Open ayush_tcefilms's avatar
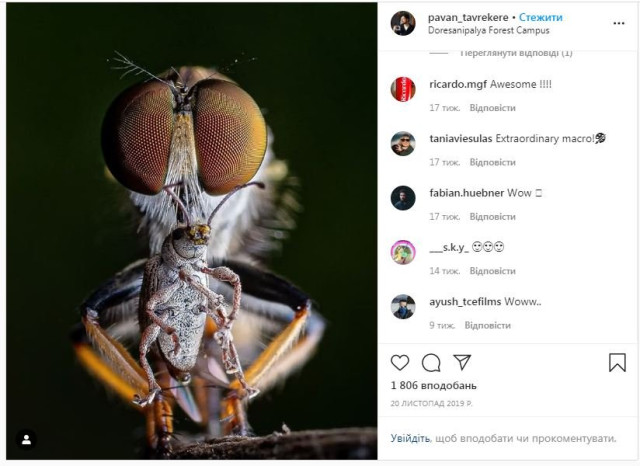 coord(402,306)
